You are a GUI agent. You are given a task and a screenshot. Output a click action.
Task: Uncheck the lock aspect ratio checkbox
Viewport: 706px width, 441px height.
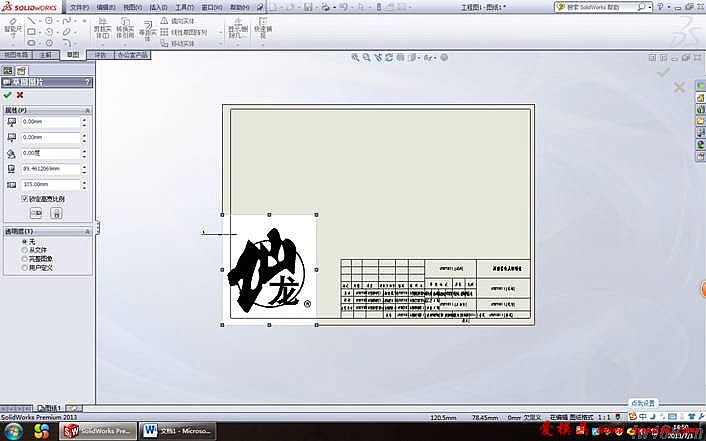coord(24,199)
